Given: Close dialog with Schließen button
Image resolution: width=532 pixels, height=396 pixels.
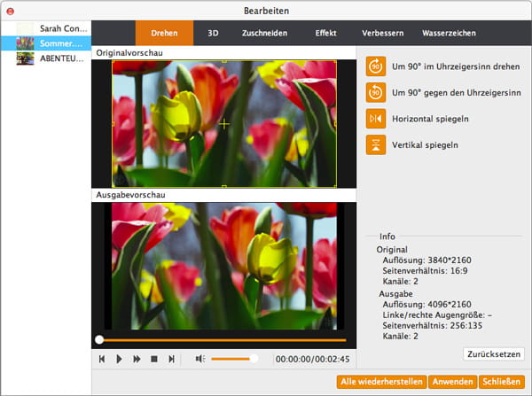Looking at the screenshot, I should coord(502,382).
